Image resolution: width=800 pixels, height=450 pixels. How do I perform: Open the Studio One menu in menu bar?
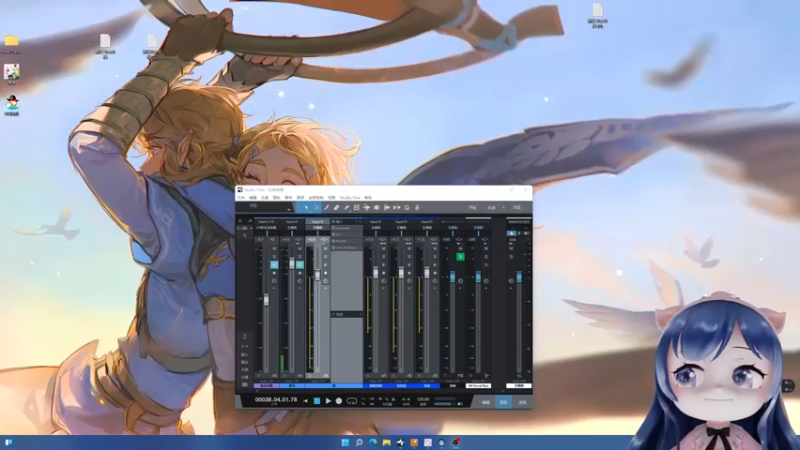click(350, 197)
